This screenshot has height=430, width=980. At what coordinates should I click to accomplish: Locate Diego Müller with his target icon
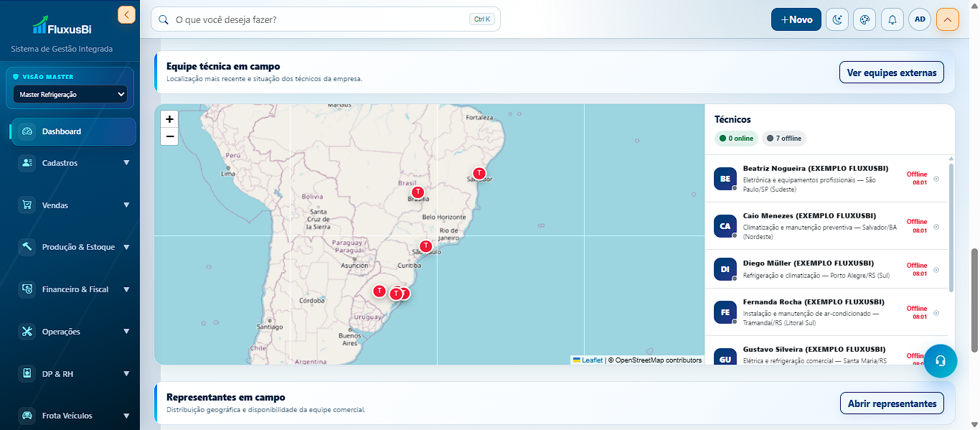(x=936, y=270)
